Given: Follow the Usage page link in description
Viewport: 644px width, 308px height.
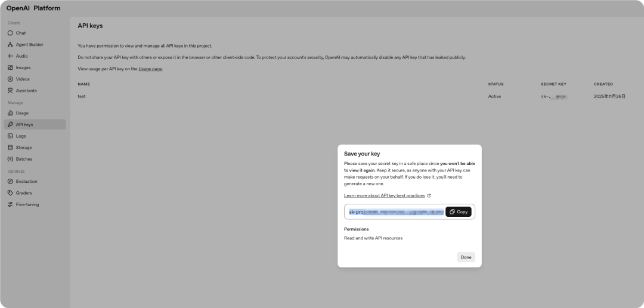Looking at the screenshot, I should [x=150, y=69].
